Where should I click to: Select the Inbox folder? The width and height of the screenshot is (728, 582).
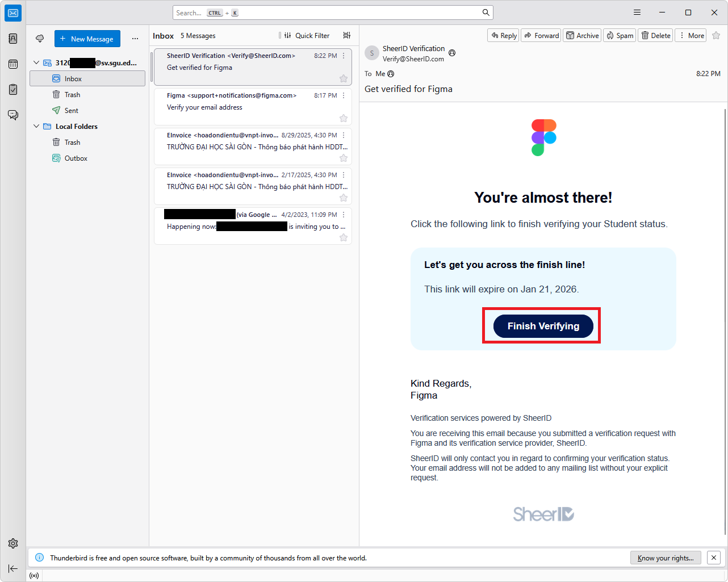pos(87,79)
